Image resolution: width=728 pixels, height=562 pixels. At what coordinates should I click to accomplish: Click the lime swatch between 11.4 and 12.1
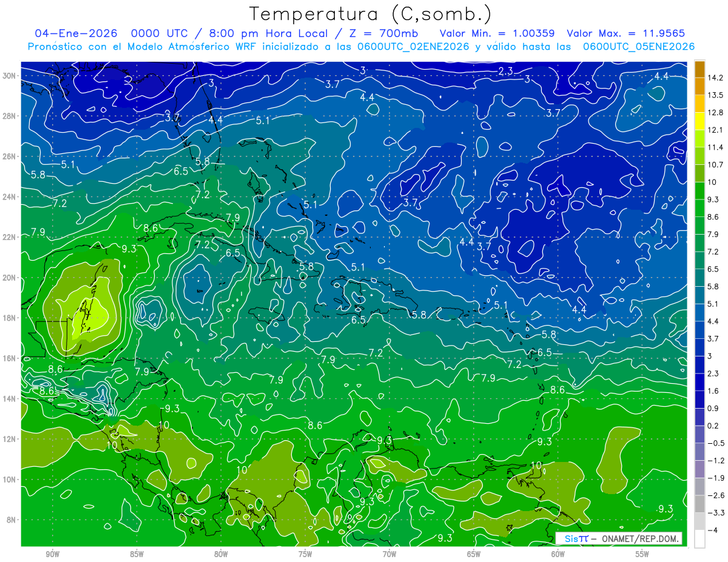tap(699, 139)
